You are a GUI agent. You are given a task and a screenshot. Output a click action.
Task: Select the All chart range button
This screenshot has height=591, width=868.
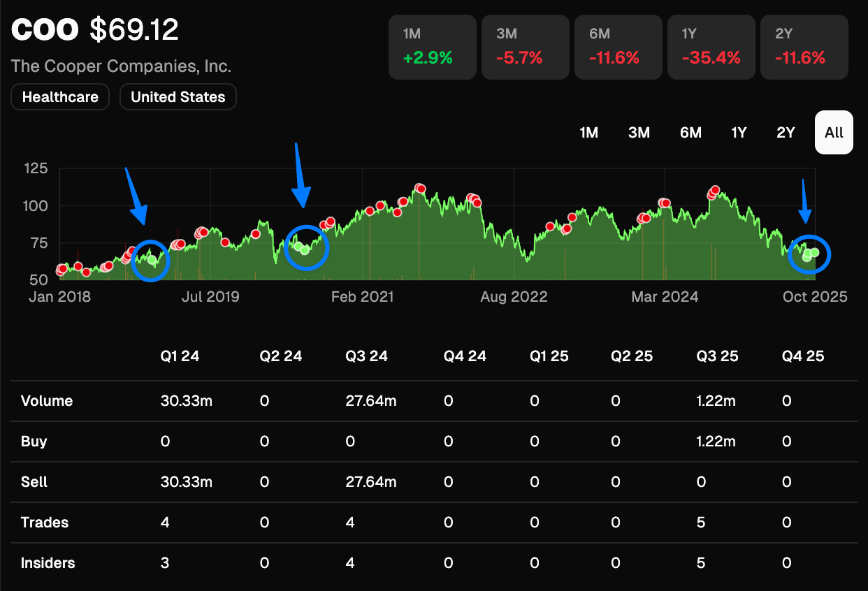[x=834, y=133]
